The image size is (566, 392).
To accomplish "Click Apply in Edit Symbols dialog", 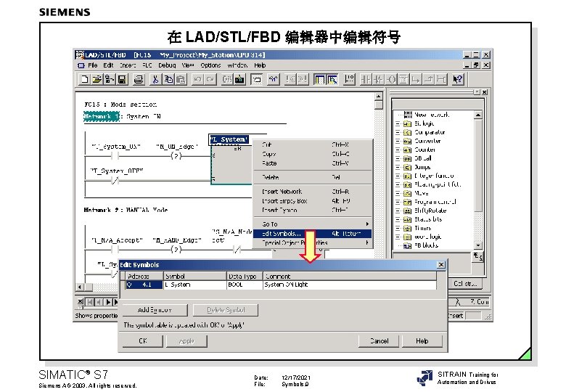I will click(x=186, y=341).
